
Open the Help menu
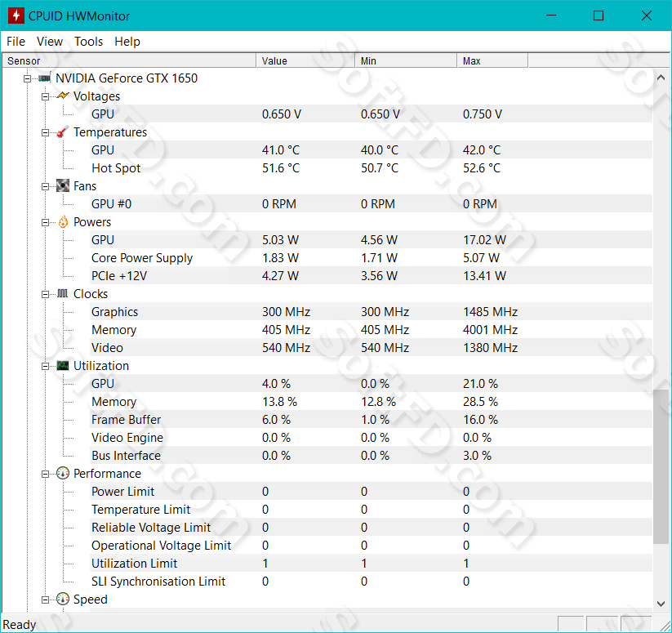pos(127,42)
